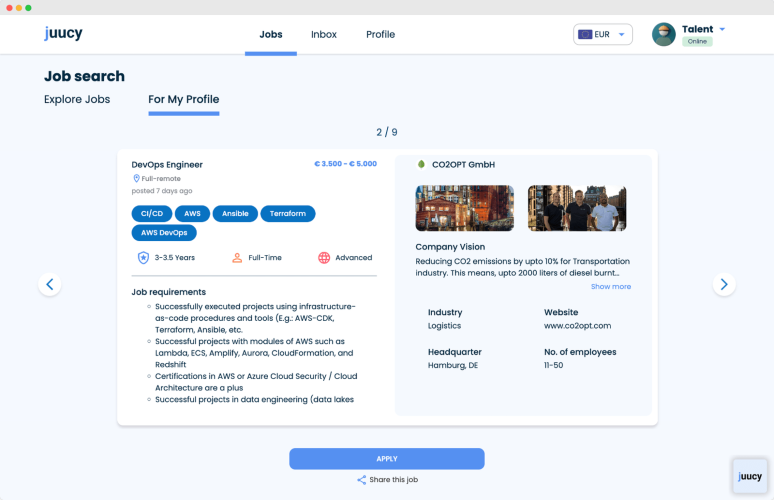
Task: Click the Hamburg, DE headquarter value
Action: 453,365
